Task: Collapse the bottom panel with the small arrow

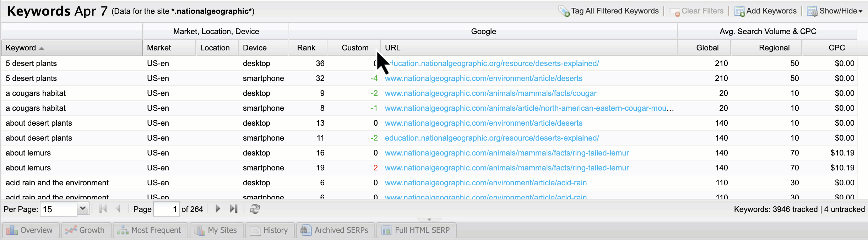Action: [429, 220]
